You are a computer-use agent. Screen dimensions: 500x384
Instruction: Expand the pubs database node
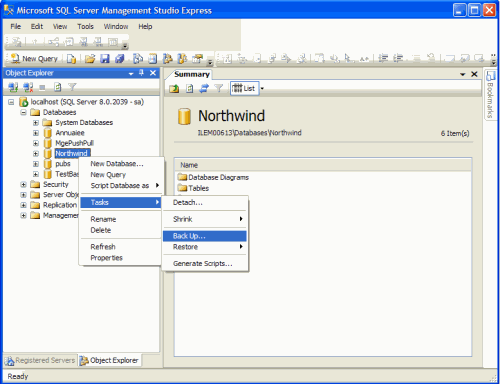(36, 164)
